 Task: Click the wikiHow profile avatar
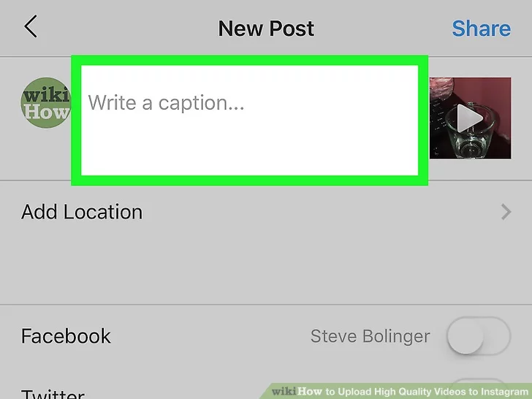pos(45,103)
